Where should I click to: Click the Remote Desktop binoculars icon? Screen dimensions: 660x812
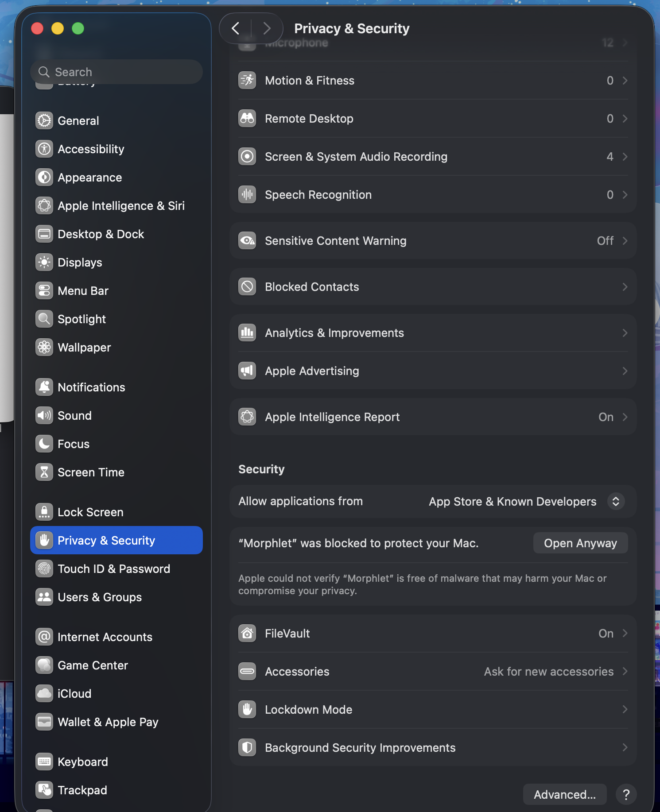[247, 118]
